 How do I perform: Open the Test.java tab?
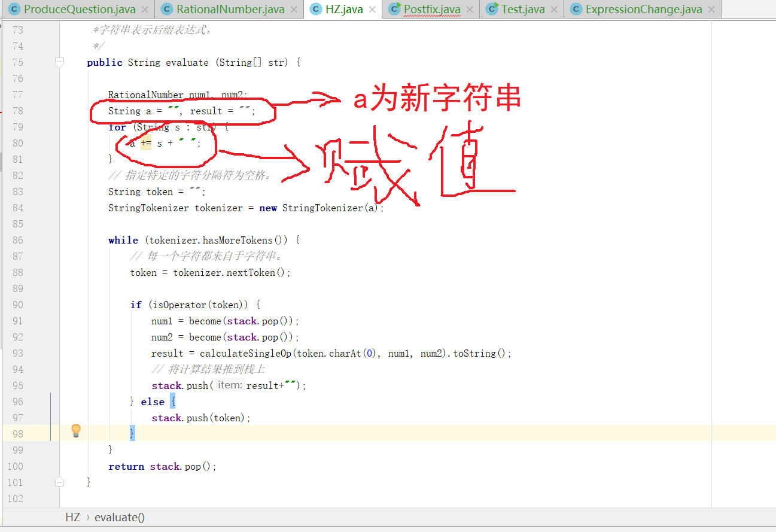tap(522, 9)
